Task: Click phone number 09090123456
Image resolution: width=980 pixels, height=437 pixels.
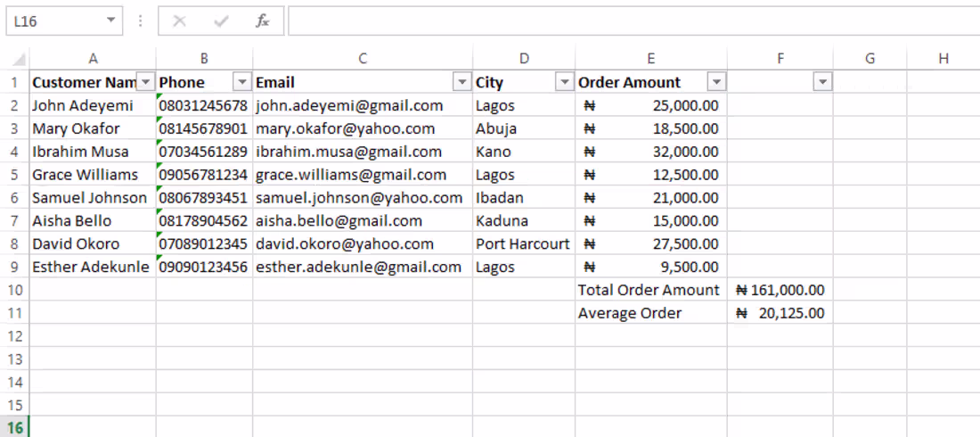Action: pyautogui.click(x=204, y=268)
